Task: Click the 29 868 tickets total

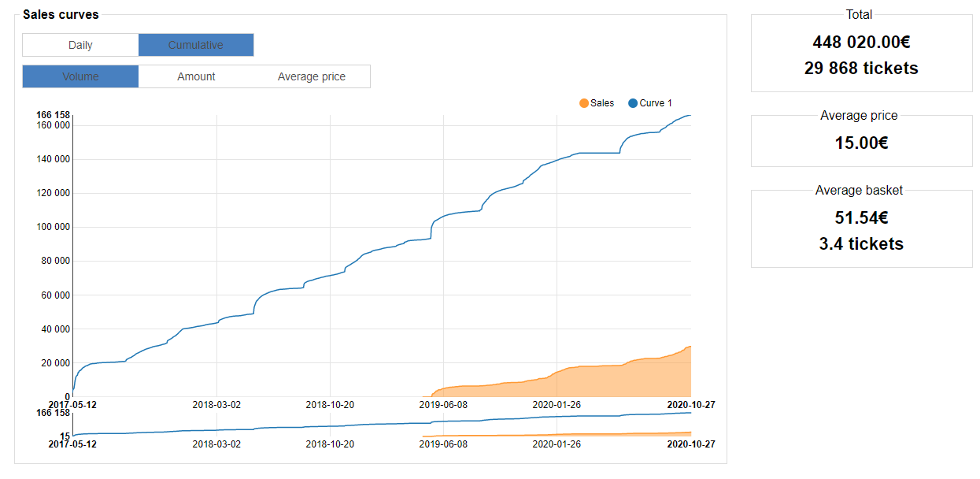Action: (861, 69)
